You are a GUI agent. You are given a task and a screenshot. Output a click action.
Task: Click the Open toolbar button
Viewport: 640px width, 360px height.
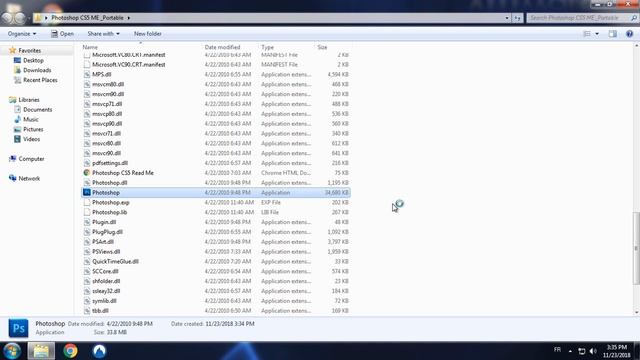tap(62, 34)
